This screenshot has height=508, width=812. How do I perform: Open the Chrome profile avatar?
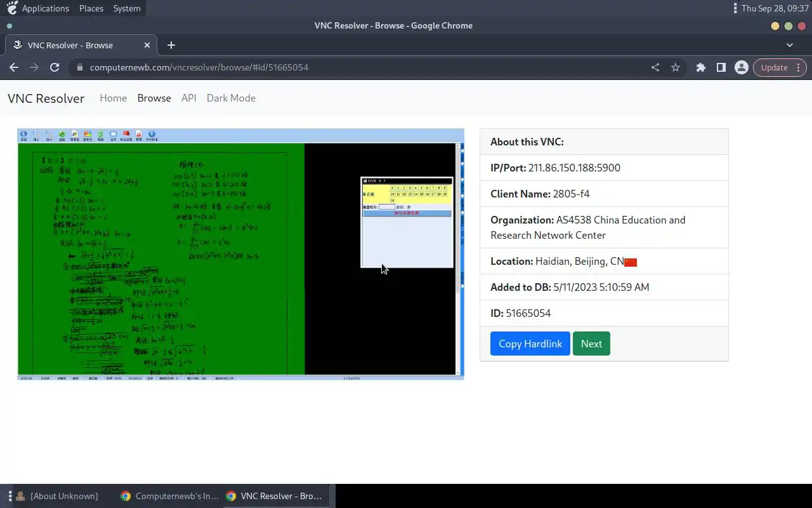742,67
